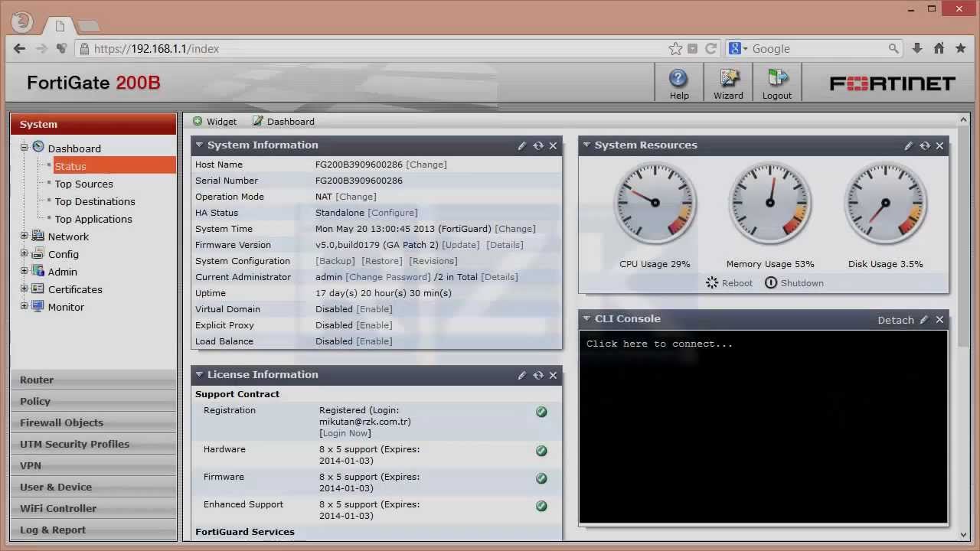Edit the System Information widget (pencil icon)
Screen dimensions: 980x551
click(x=522, y=145)
